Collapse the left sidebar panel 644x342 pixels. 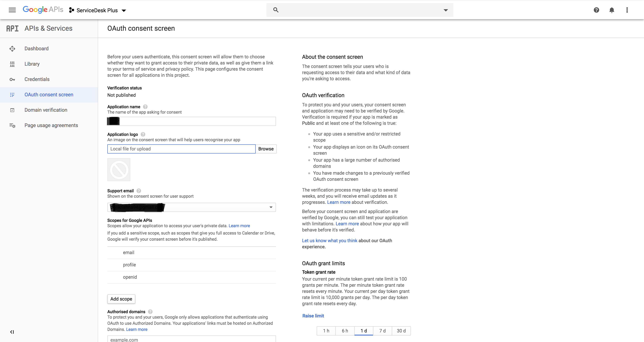[12, 332]
